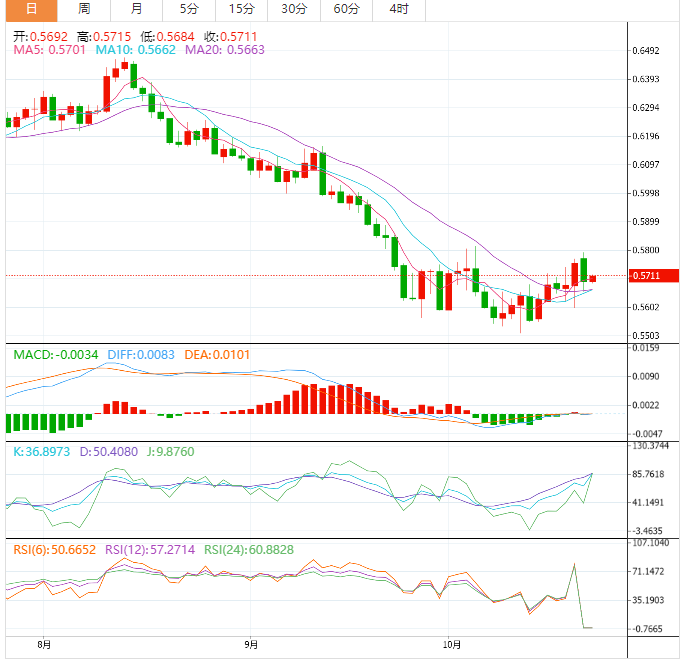Screen dimensions: 692x671
Task: Open the 30分 timeframe tab
Action: (294, 9)
